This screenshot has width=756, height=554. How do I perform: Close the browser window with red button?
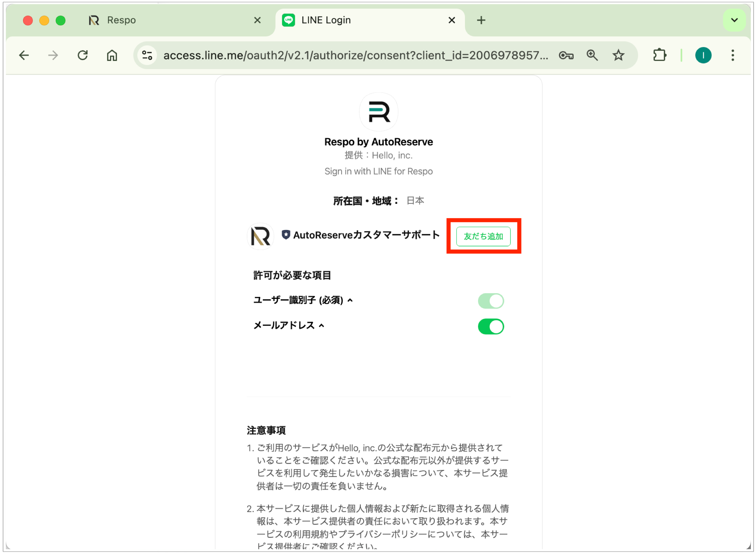click(x=28, y=20)
